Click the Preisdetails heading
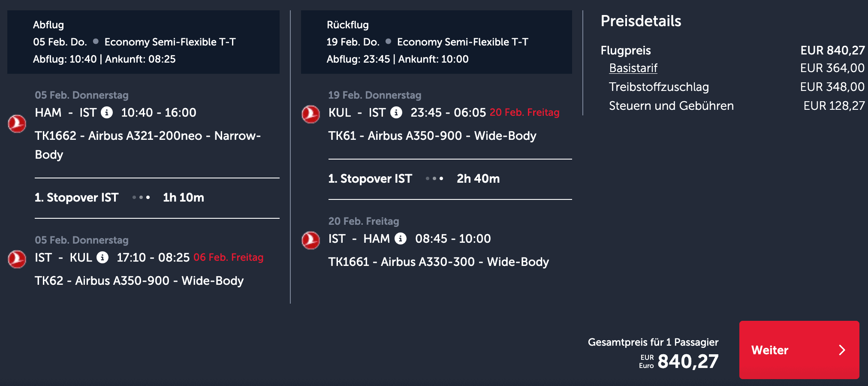 [x=641, y=21]
